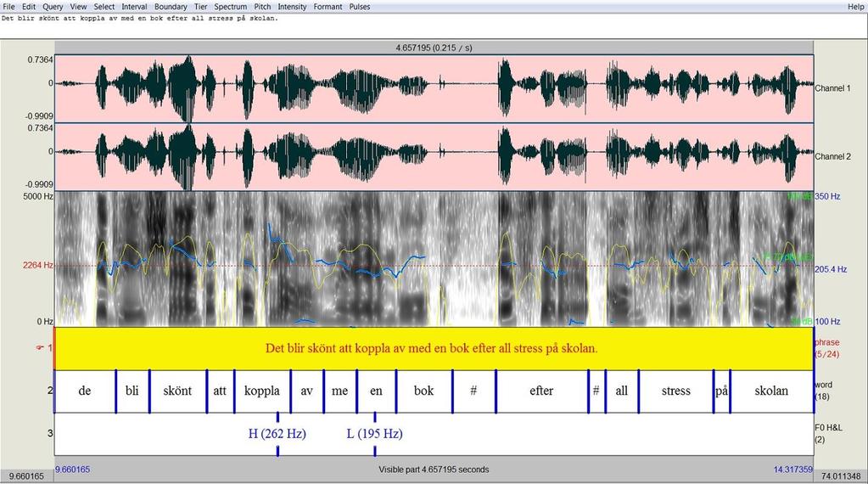Select the pause interval "#" after bok

tap(473, 391)
